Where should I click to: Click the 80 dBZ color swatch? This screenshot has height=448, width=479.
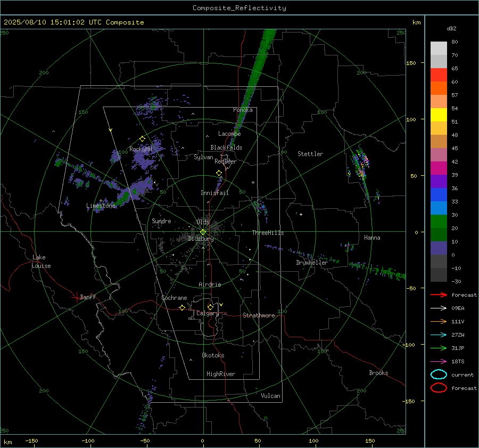tap(439, 48)
